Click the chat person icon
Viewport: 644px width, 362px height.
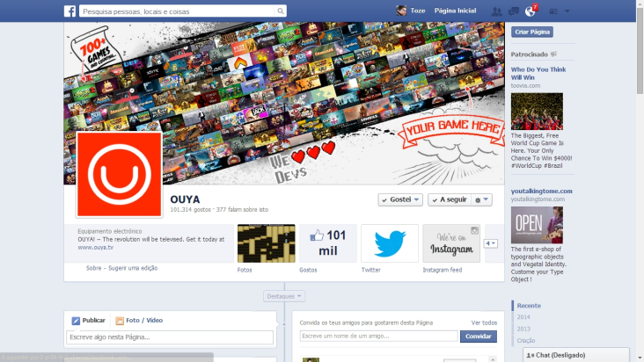click(530, 356)
